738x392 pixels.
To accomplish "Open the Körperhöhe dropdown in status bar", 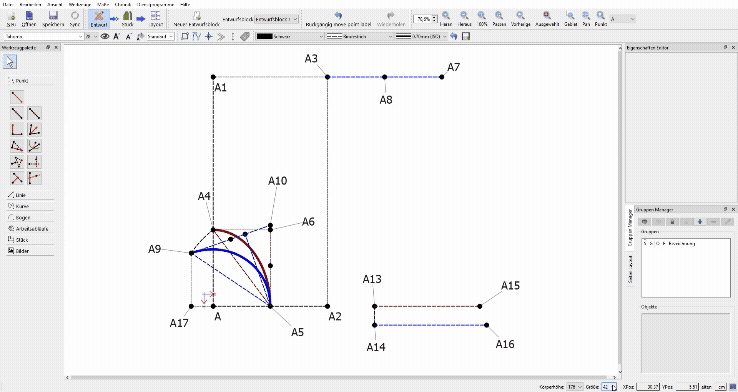I will click(574, 387).
